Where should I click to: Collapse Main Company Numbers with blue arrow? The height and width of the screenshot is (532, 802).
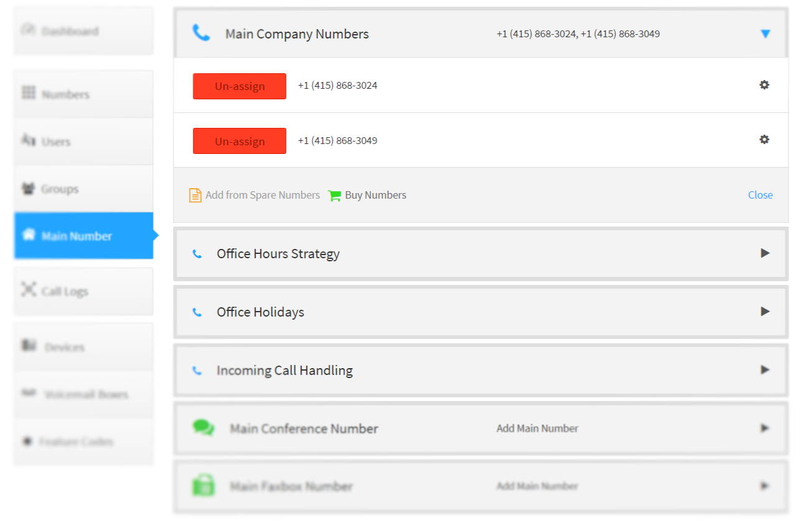[x=765, y=34]
